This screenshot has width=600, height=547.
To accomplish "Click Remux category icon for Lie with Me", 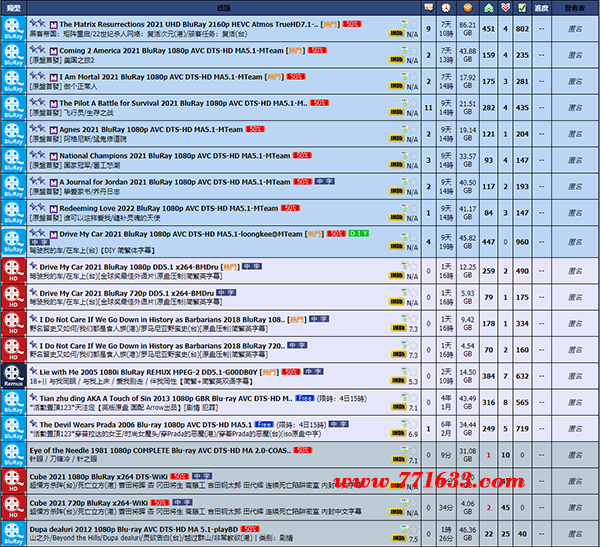I will (x=13, y=376).
